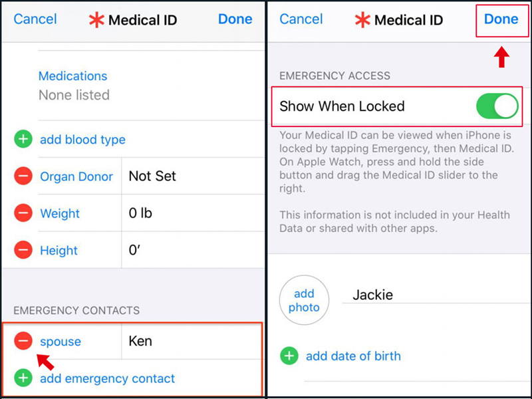Tap Done in the right Medical ID screen
Image resolution: width=532 pixels, height=399 pixels.
click(x=501, y=19)
